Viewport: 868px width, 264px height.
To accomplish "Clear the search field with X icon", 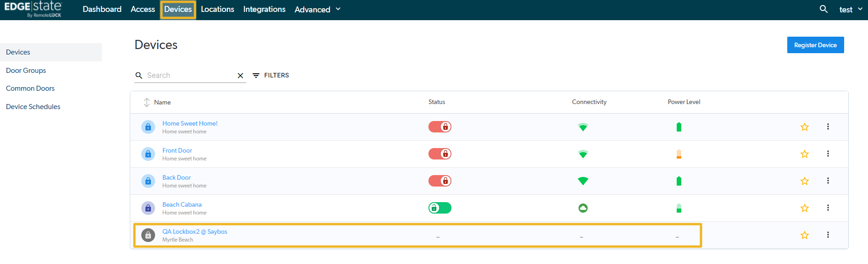I will click(240, 76).
